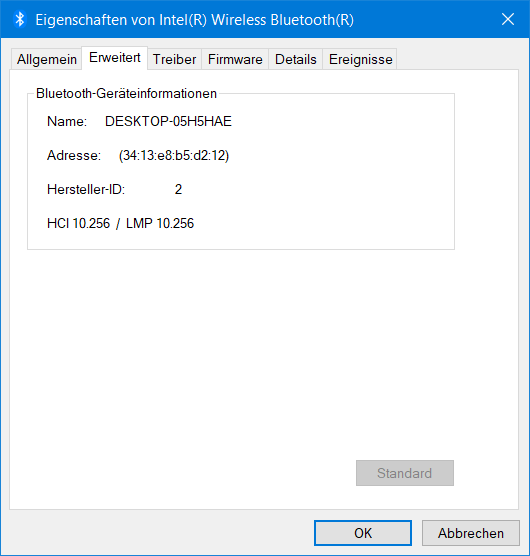Screen dimensions: 530x556
Task: Click the Adresse: label
Action: (74, 155)
